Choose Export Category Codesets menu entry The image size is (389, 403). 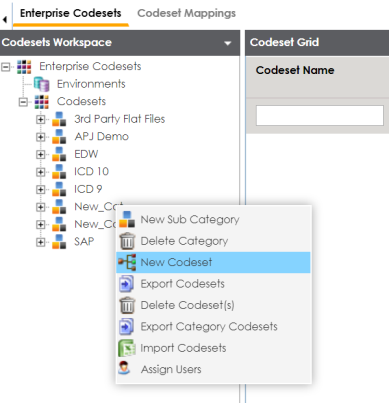tap(213, 326)
